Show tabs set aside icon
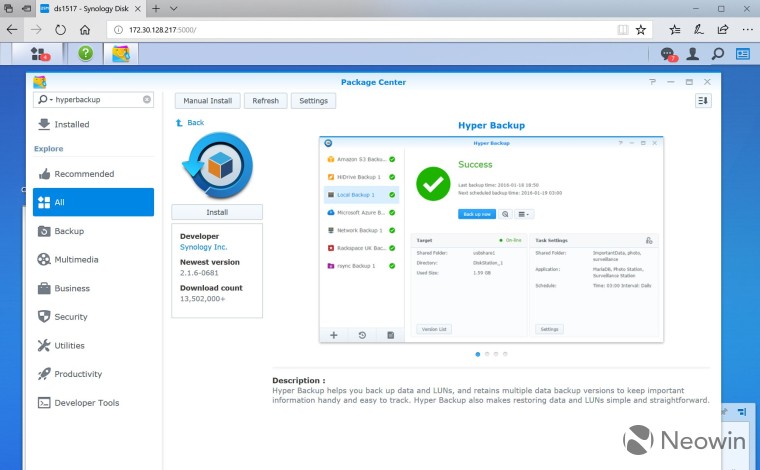 coord(8,9)
